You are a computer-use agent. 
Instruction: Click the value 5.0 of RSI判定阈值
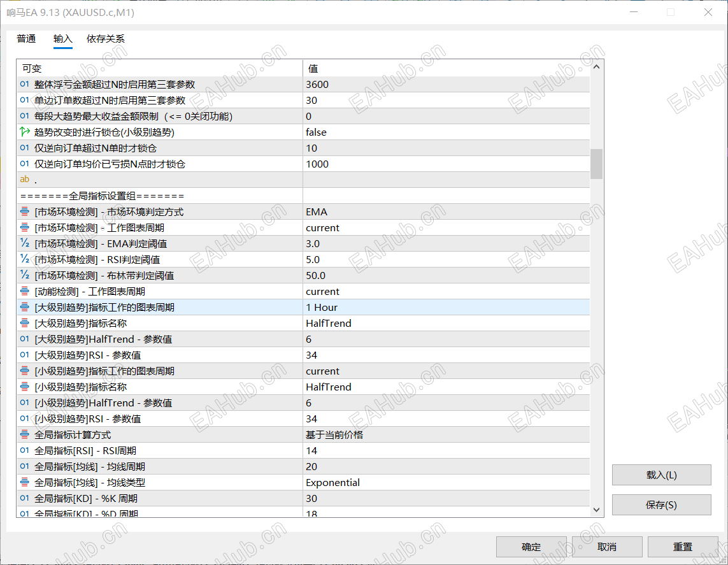pos(446,259)
